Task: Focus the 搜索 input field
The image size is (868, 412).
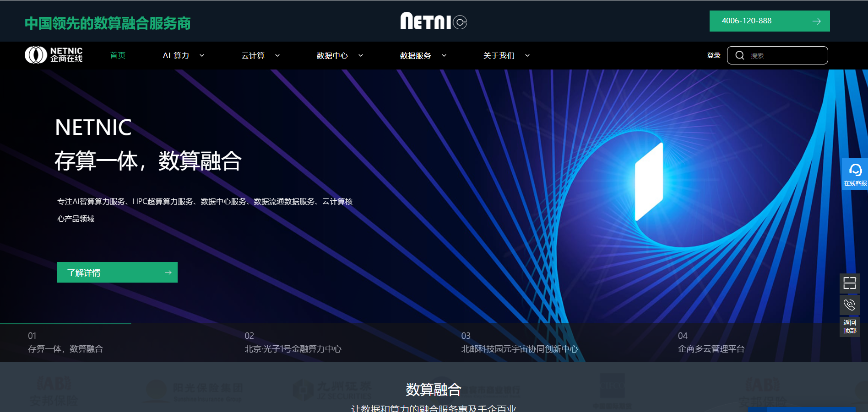Action: coord(777,55)
